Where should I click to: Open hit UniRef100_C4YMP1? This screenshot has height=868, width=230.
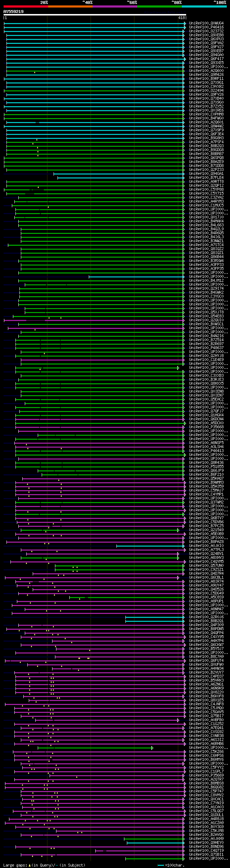click(206, 494)
